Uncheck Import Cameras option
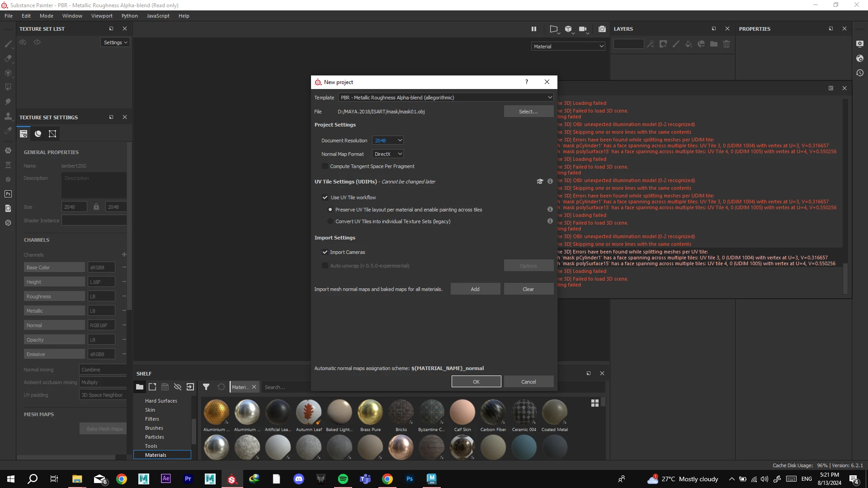Viewport: 868px width, 488px height. [325, 252]
